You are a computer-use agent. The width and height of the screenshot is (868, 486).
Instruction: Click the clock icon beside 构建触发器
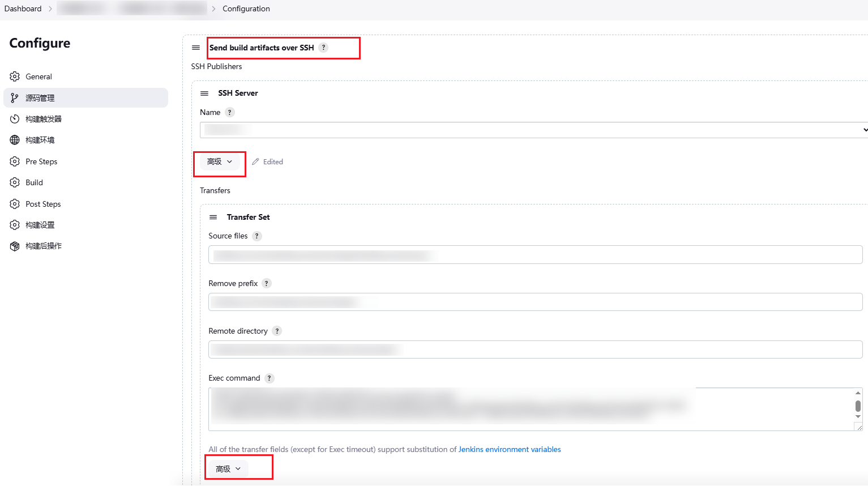[x=15, y=118]
